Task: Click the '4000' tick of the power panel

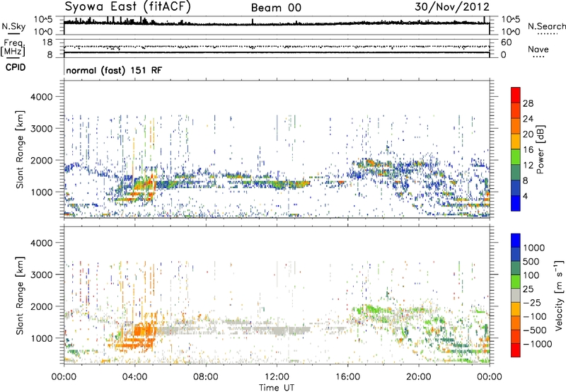Action: click(42, 97)
